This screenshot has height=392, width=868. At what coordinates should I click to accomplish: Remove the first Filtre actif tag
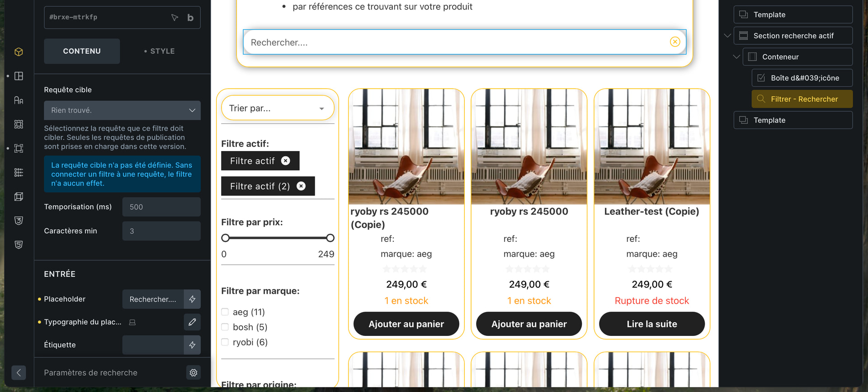286,161
